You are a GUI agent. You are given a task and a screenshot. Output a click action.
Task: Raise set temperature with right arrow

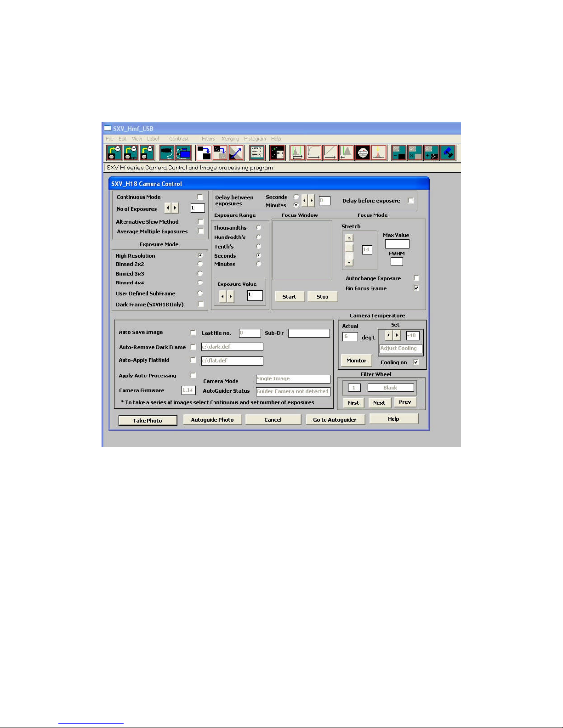click(397, 335)
